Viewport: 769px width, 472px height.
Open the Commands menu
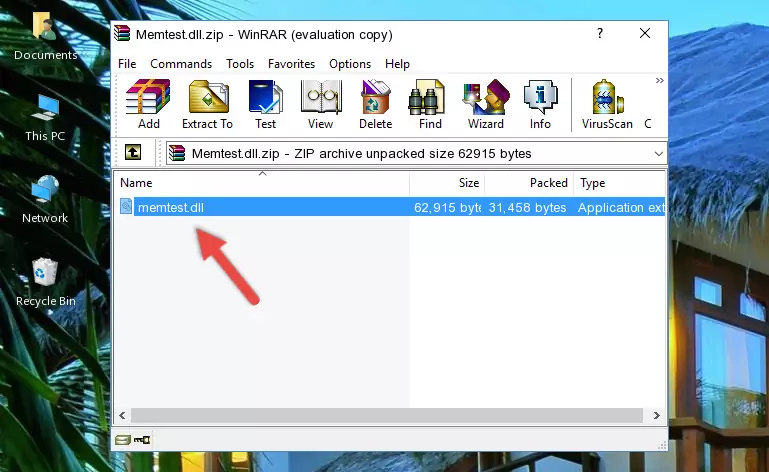(x=181, y=64)
